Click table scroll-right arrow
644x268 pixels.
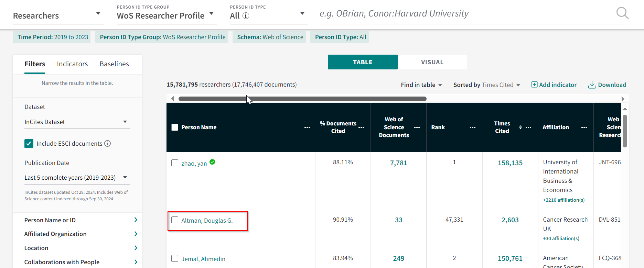623,99
